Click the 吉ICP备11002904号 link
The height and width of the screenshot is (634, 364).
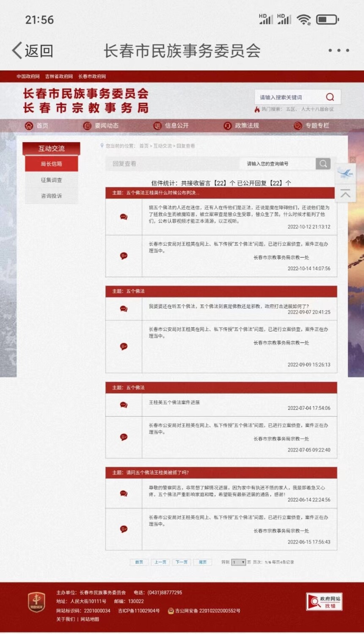[x=139, y=611]
